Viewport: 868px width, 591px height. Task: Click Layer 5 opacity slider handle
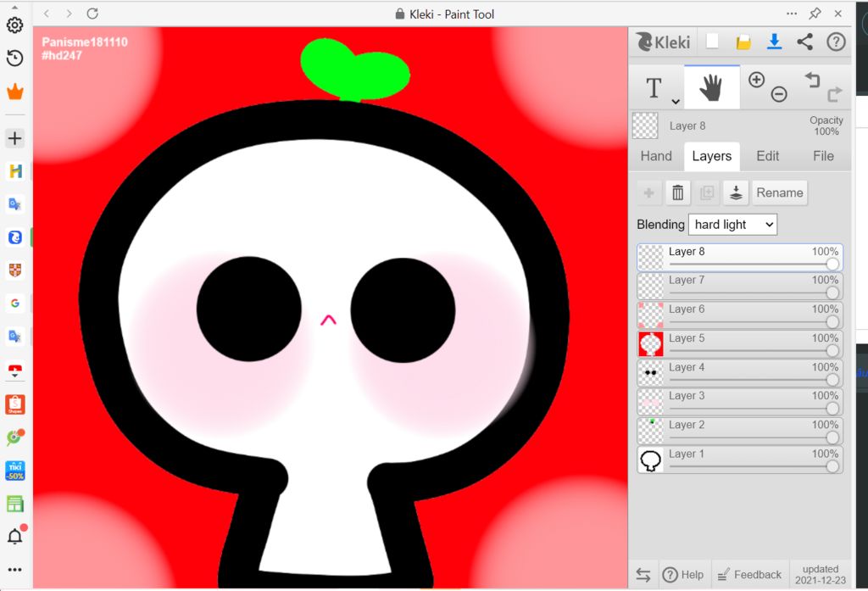coord(832,350)
